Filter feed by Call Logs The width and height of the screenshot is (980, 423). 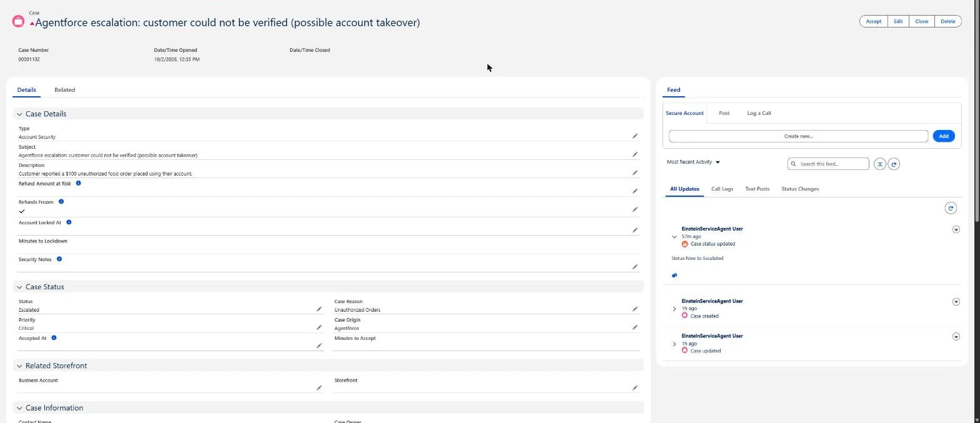click(x=722, y=189)
